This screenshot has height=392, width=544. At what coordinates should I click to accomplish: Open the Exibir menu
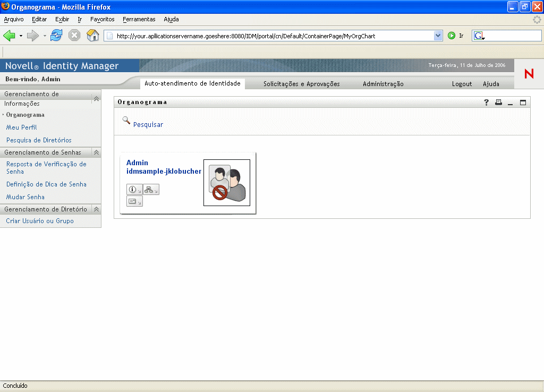[62, 20]
